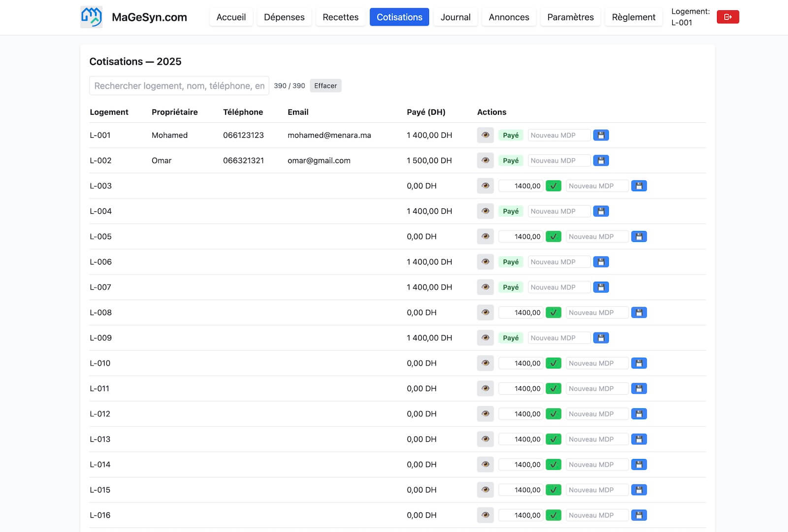This screenshot has width=788, height=532.
Task: Show details for logement L-008
Action: (485, 313)
